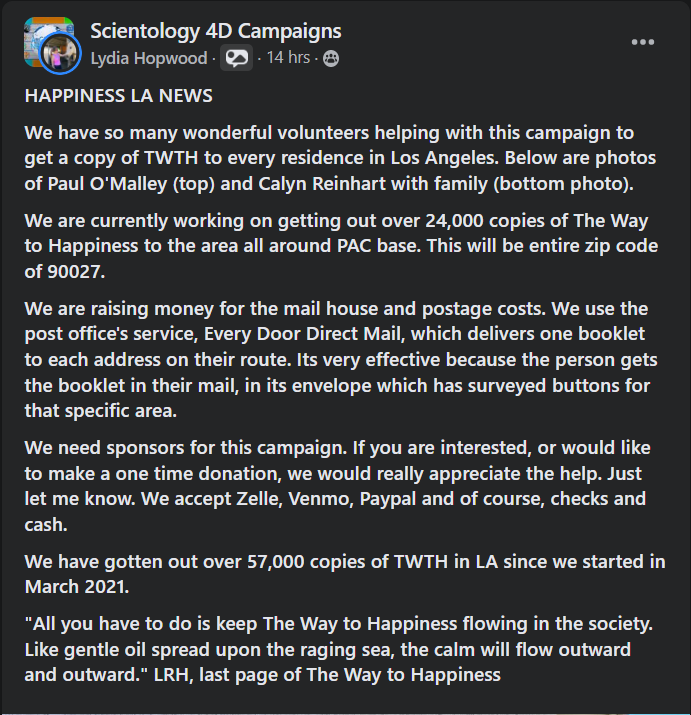Image resolution: width=691 pixels, height=715 pixels.
Task: Open the post options three-dot menu
Action: [x=642, y=42]
